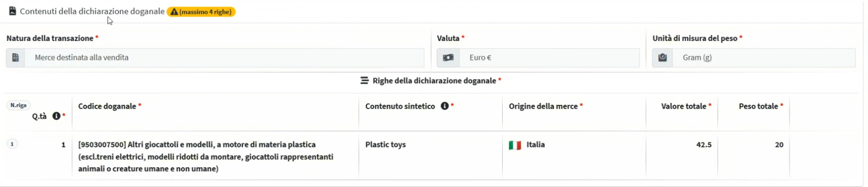Click the N.riga column badge
868x187 pixels.
click(18, 105)
